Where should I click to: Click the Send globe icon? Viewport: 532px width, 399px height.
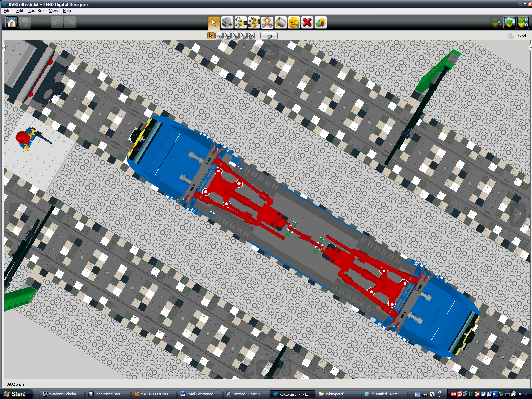[x=510, y=36]
